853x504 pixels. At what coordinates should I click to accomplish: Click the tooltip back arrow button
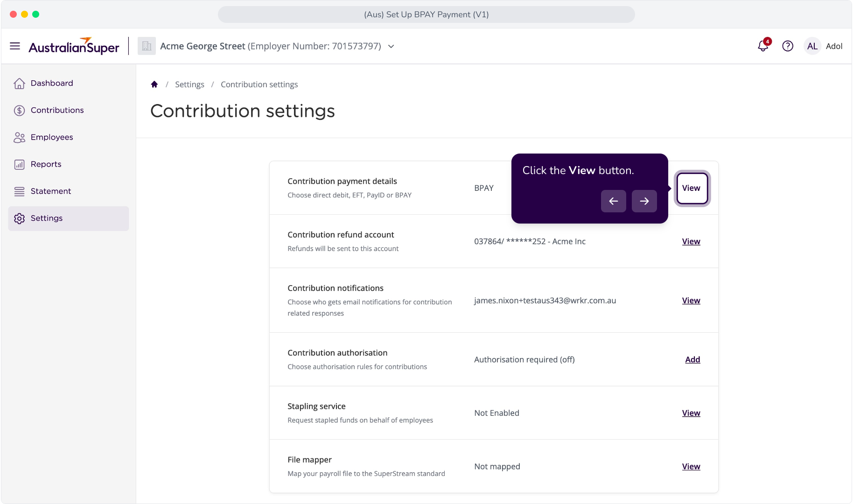point(614,201)
